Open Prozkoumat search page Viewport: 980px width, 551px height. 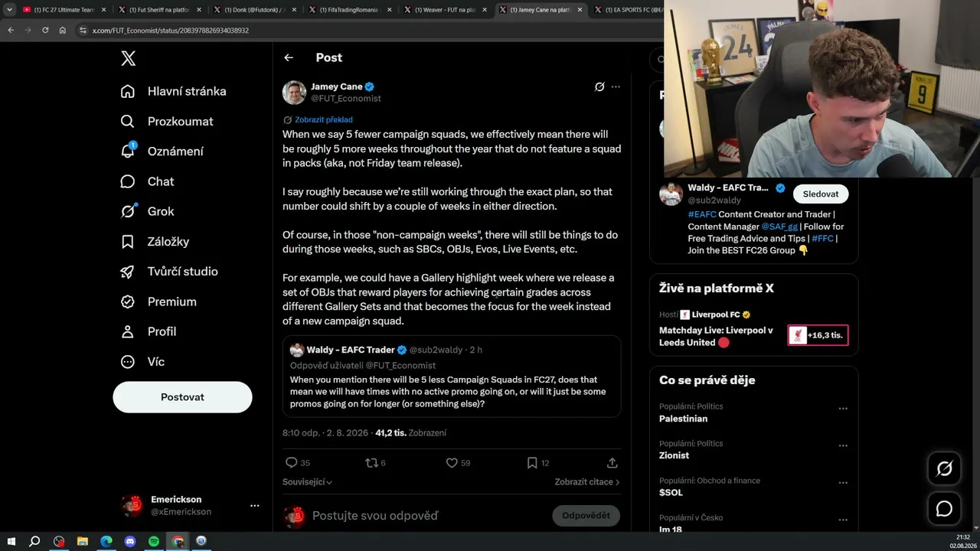(167, 121)
